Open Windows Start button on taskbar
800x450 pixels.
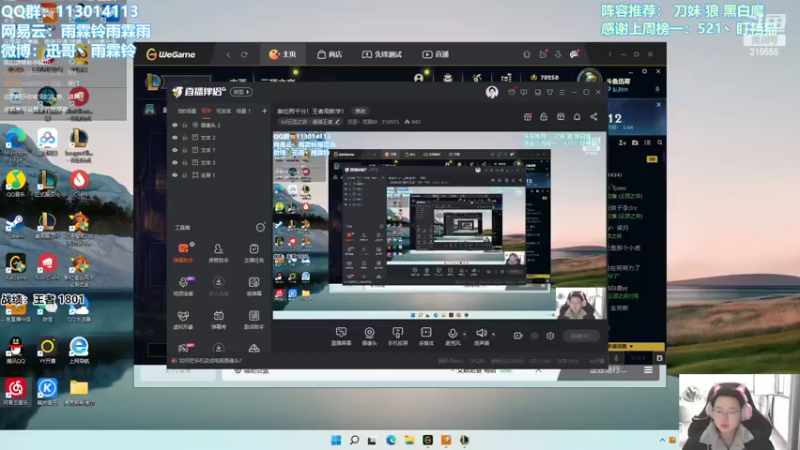(336, 440)
